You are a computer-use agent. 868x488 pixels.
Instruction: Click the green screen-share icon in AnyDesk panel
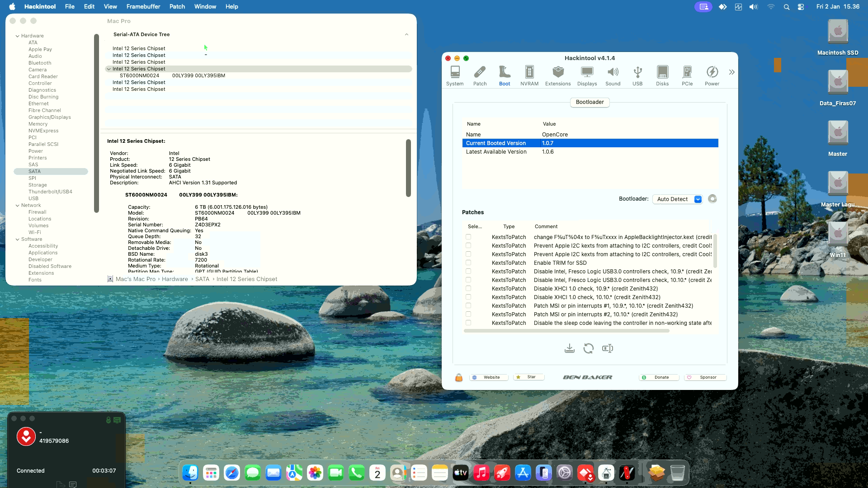[117, 420]
